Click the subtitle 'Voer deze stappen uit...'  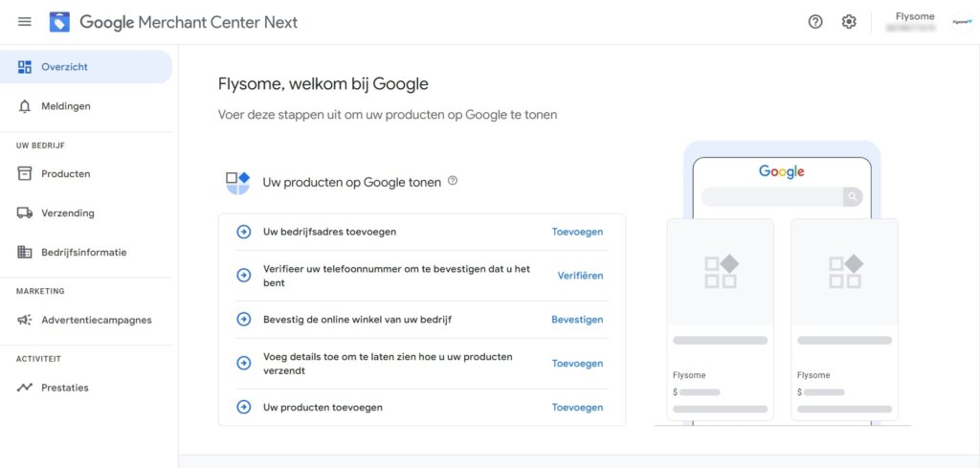388,115
